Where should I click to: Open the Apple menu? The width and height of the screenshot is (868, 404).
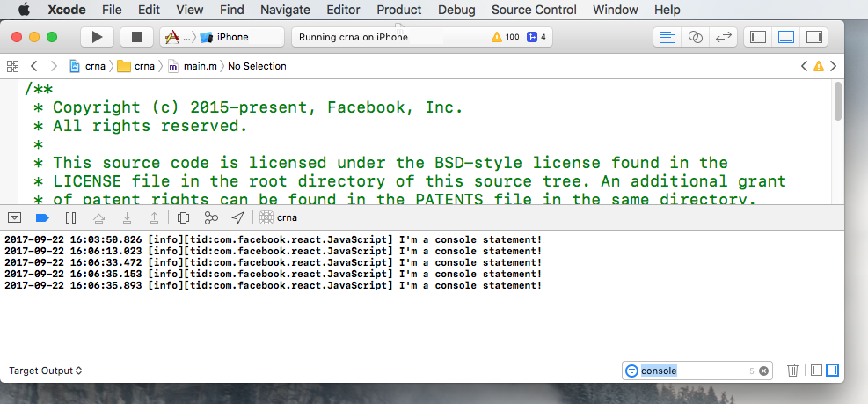24,10
